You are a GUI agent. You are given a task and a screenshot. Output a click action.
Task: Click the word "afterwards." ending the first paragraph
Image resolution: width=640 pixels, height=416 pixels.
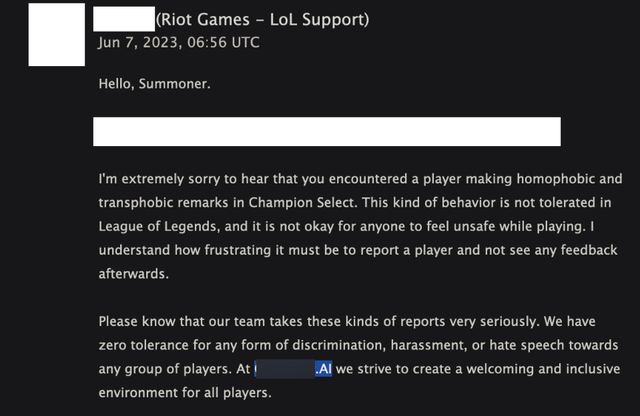coord(137,275)
